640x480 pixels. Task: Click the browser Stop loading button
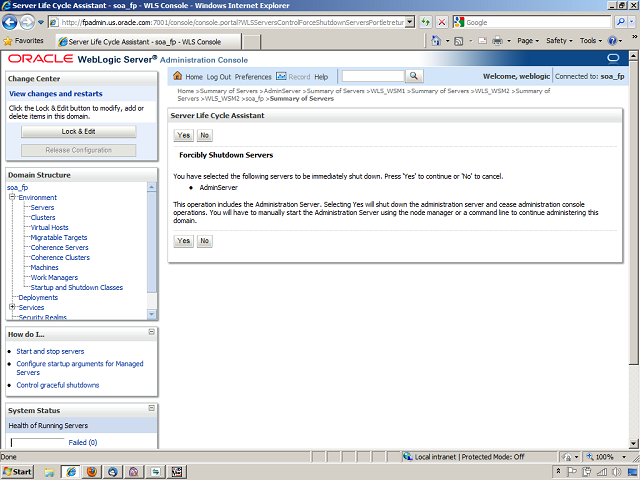[442, 21]
